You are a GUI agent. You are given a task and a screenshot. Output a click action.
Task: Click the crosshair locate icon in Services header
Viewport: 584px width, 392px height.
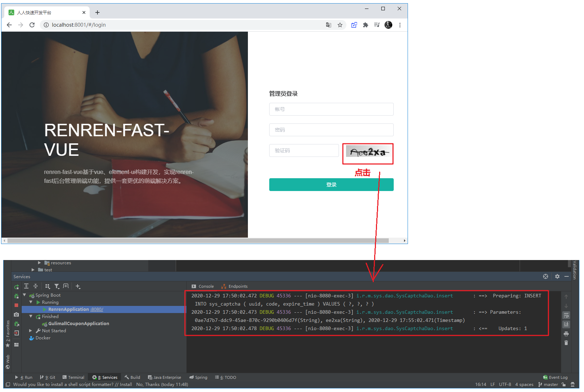[x=546, y=276]
